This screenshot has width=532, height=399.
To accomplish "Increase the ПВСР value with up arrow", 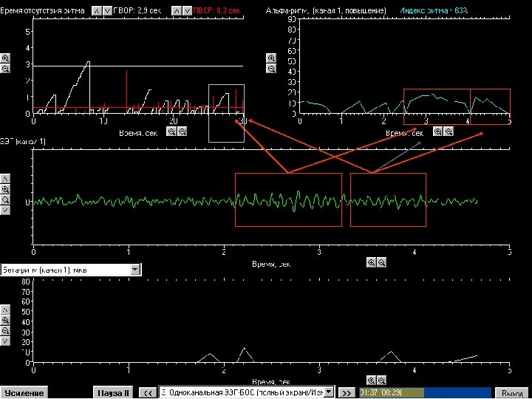I will pyautogui.click(x=177, y=11).
